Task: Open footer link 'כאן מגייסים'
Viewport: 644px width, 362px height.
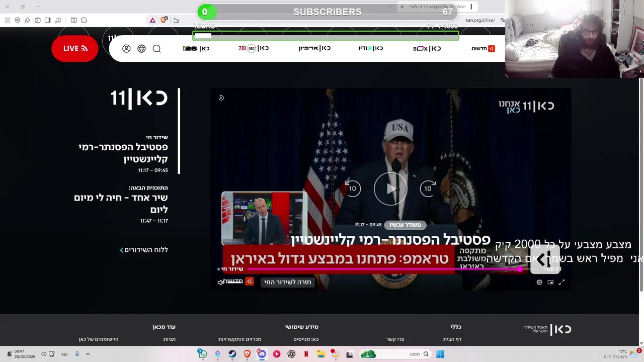Action: pyautogui.click(x=306, y=339)
